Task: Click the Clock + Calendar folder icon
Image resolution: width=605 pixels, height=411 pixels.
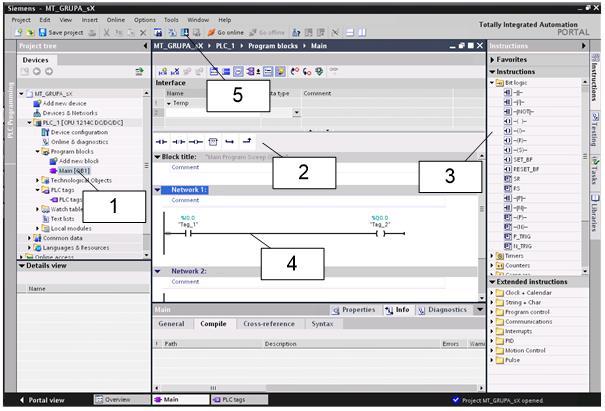Action: [500, 293]
